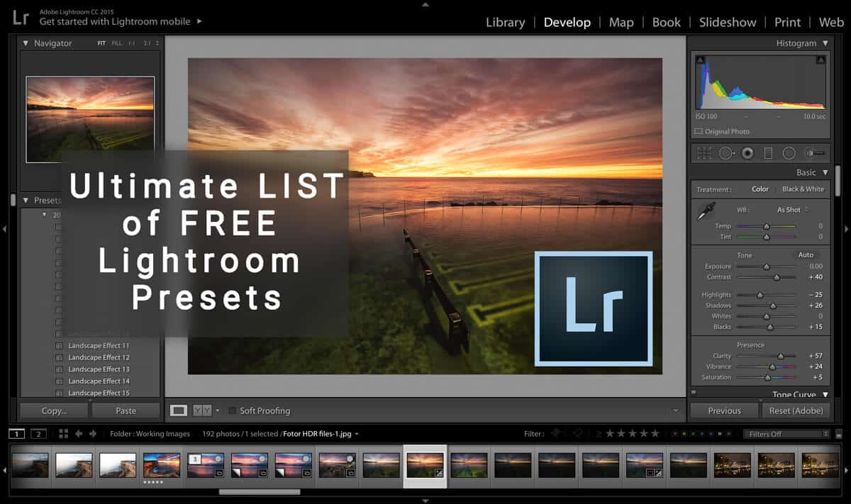The image size is (851, 504).
Task: Click the Clarity slider
Action: point(766,356)
